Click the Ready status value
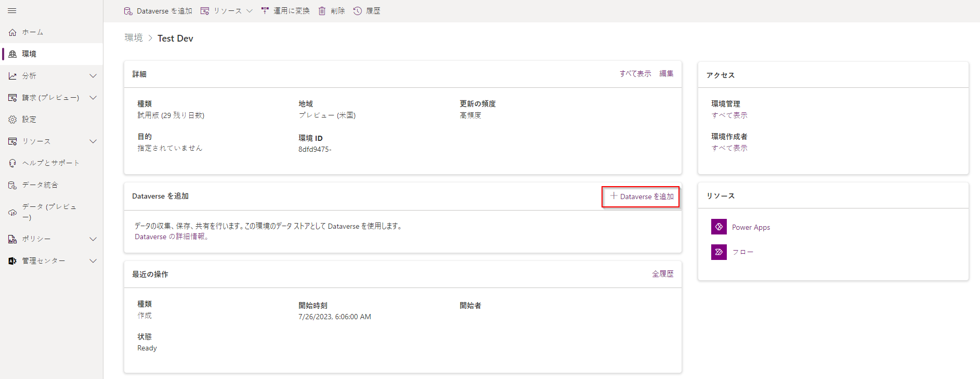Viewport: 980px width, 379px height. click(x=147, y=348)
